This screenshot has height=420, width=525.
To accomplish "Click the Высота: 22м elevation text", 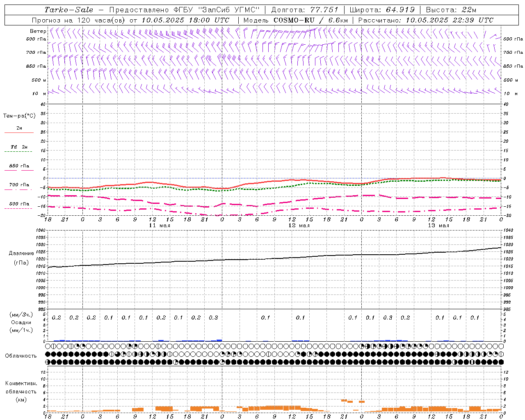I will coord(451,10).
